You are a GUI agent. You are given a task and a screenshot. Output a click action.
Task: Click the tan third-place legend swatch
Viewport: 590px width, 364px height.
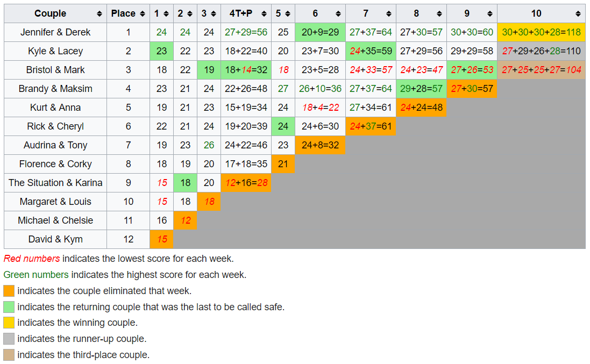click(x=9, y=355)
